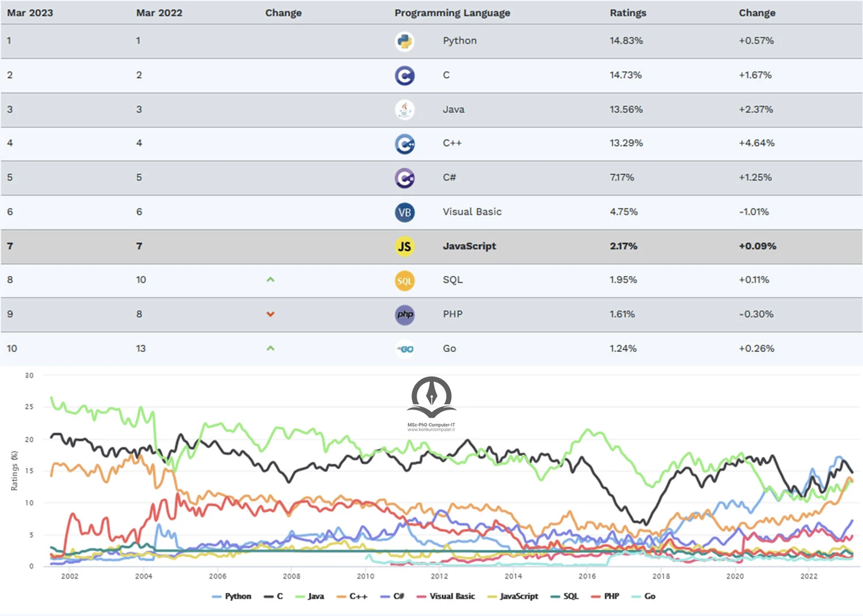Click the 14.73% rating value

click(x=626, y=75)
